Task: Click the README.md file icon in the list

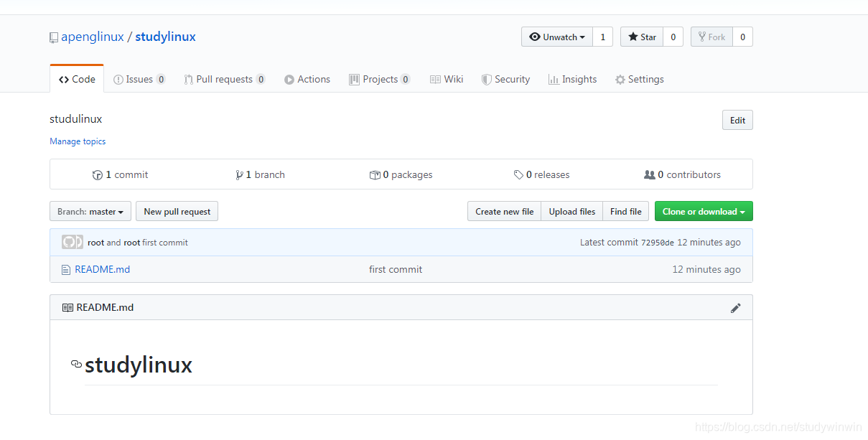Action: pyautogui.click(x=66, y=270)
